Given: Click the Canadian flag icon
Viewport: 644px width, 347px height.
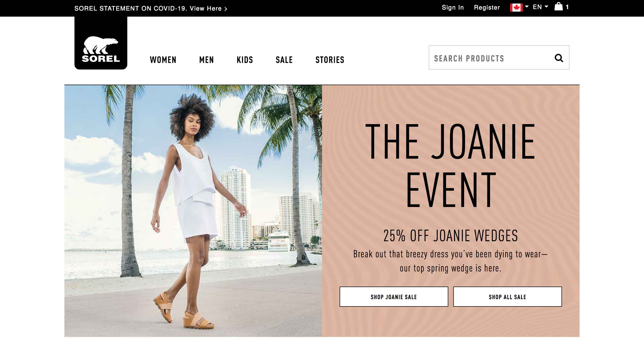Looking at the screenshot, I should coord(516,7).
